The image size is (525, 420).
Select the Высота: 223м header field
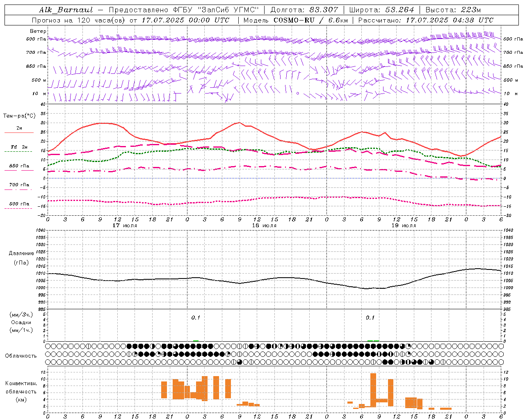pos(453,10)
